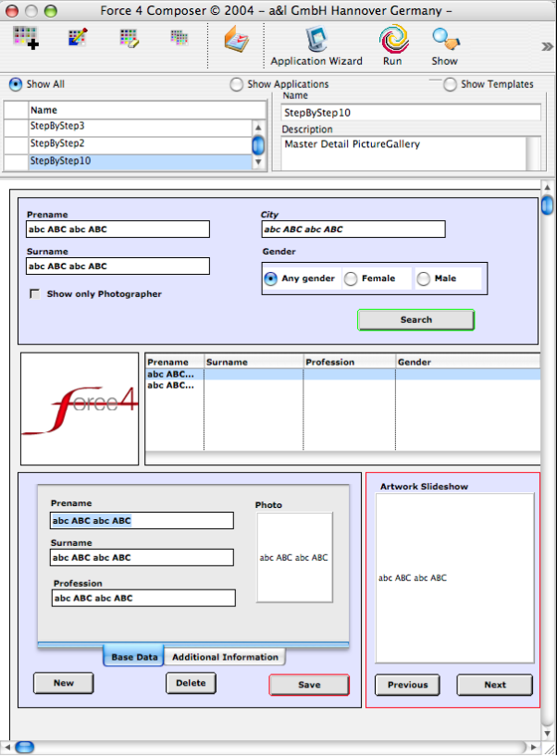
Task: Switch to the Base Data tab
Action: pyautogui.click(x=134, y=657)
